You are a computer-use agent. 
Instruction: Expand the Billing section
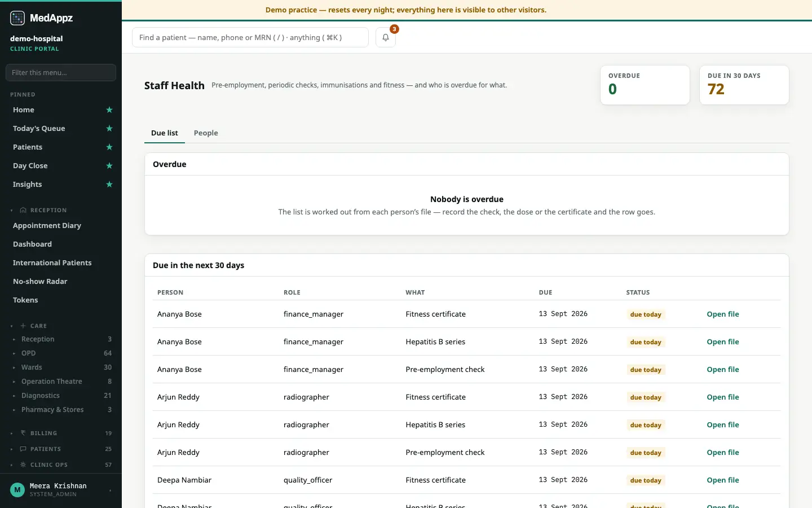pos(12,433)
